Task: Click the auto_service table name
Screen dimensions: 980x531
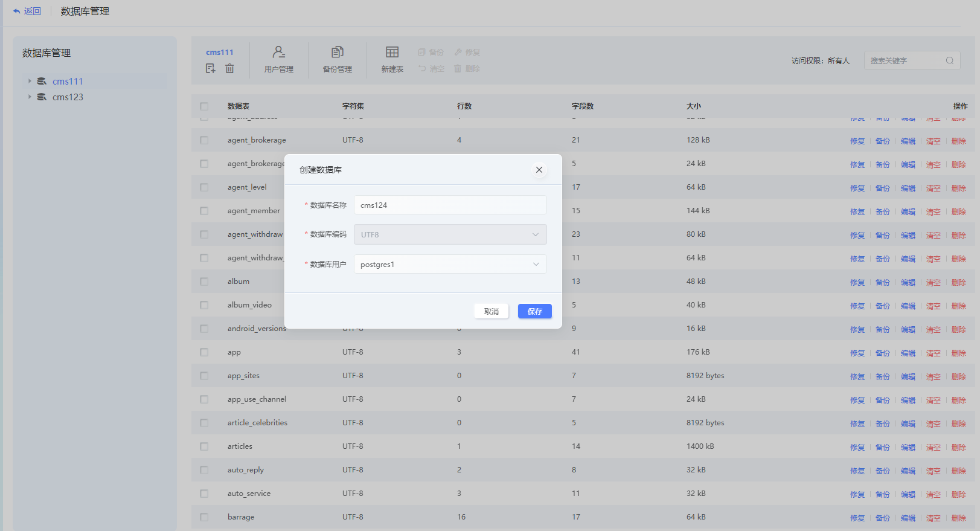Action: coord(249,493)
